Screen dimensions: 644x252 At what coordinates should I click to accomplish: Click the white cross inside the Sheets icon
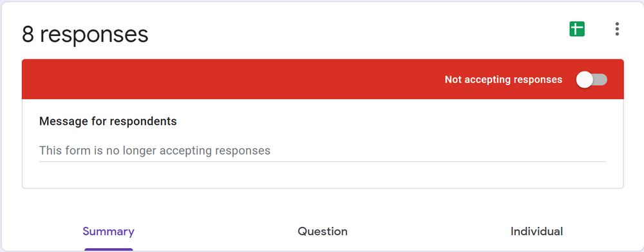tap(576, 29)
